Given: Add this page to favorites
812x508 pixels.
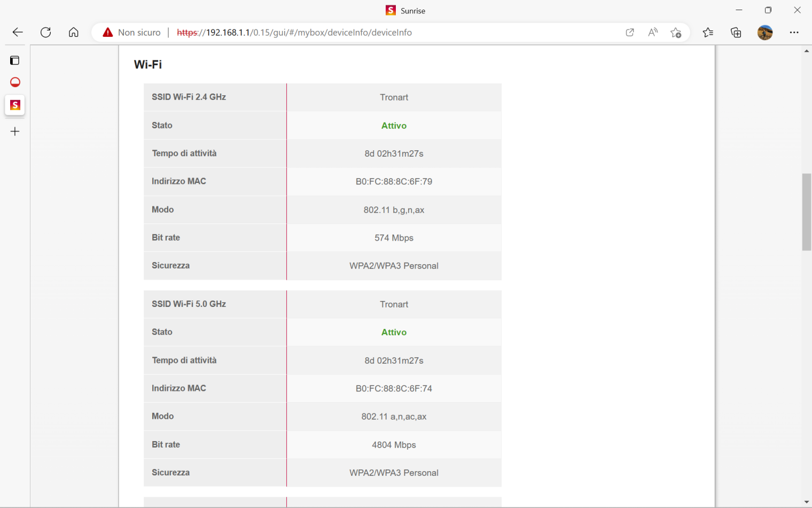Looking at the screenshot, I should pos(676,33).
